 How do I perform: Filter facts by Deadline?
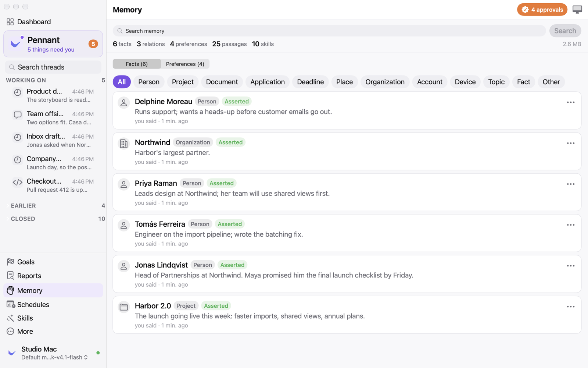tap(310, 82)
